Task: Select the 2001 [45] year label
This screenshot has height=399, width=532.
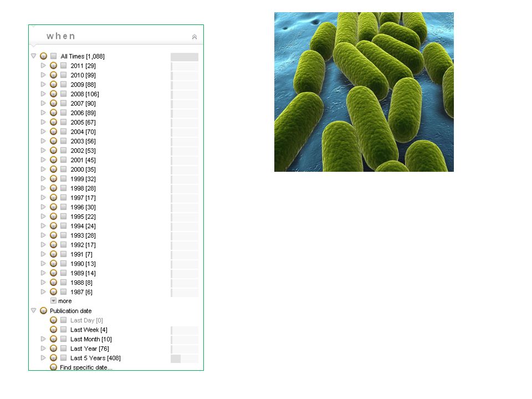Action: click(x=83, y=160)
